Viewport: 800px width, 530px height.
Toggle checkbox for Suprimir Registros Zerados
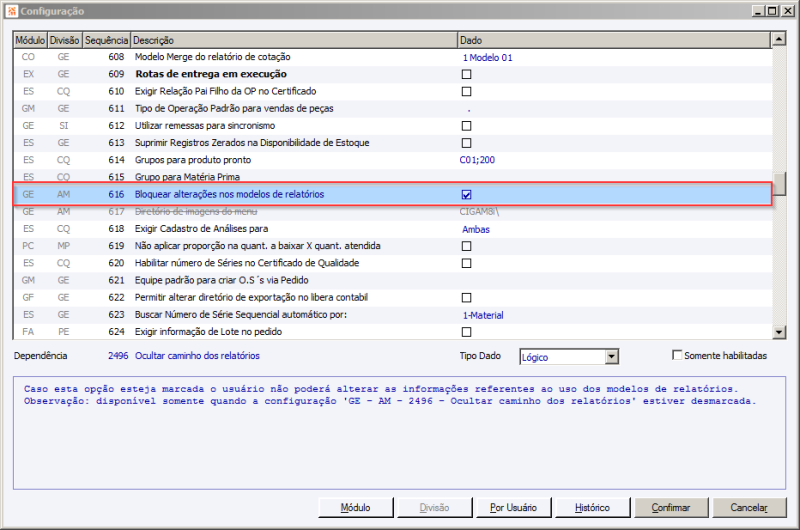click(466, 143)
